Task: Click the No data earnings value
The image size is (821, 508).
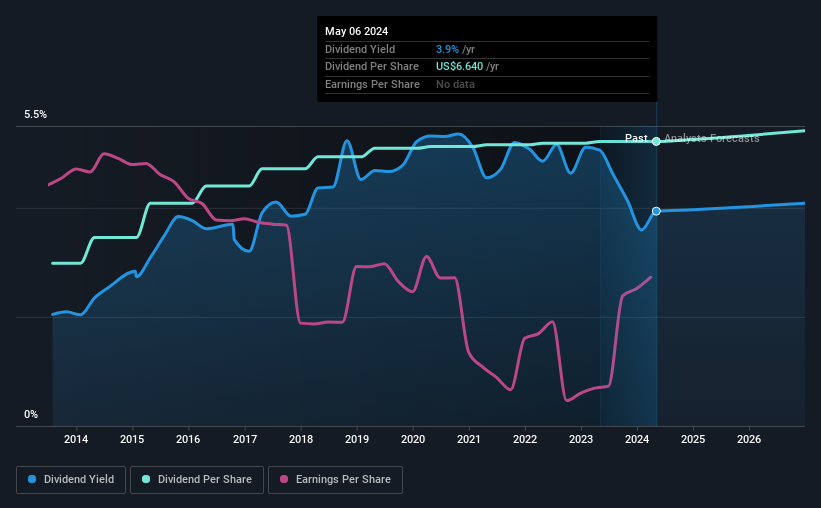Action: click(455, 84)
